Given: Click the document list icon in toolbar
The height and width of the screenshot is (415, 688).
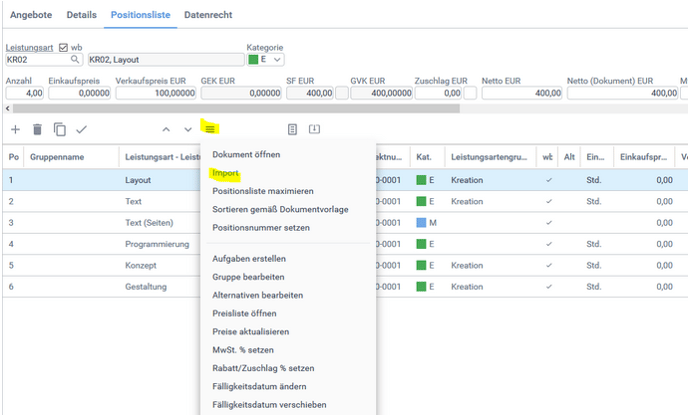Looking at the screenshot, I should coord(293,129).
